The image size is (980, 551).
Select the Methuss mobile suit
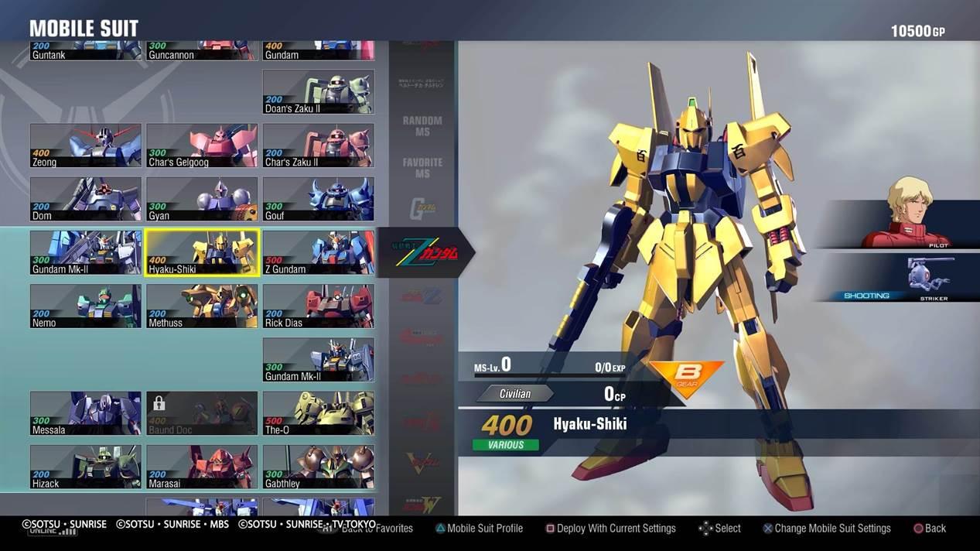pyautogui.click(x=202, y=306)
